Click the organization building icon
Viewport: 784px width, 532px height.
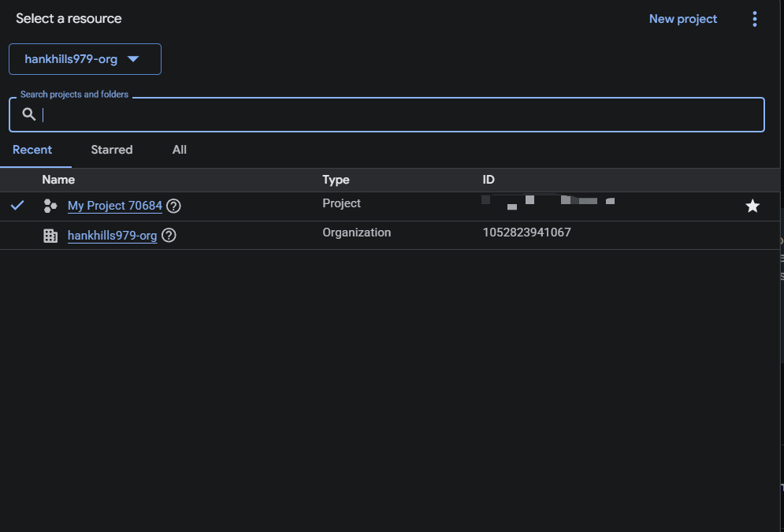50,236
